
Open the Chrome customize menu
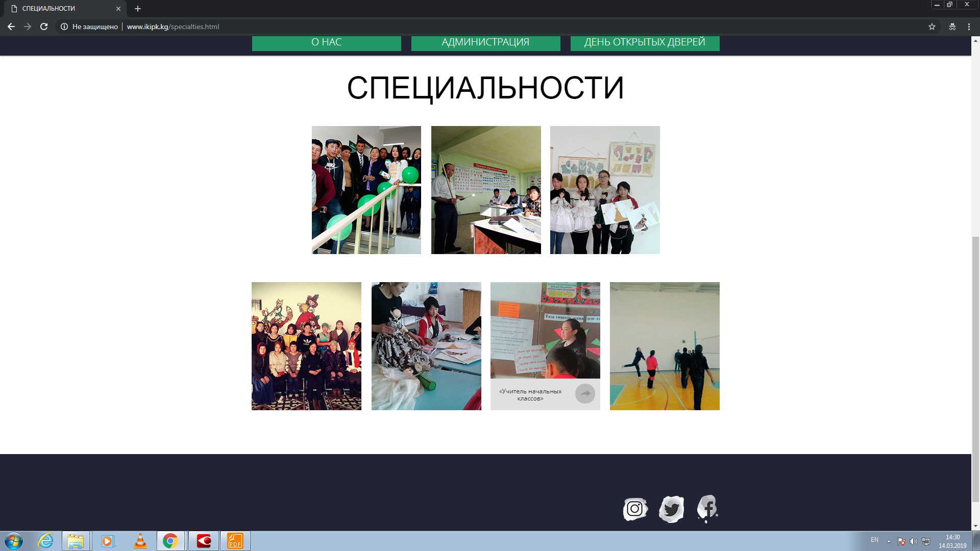(x=969, y=27)
